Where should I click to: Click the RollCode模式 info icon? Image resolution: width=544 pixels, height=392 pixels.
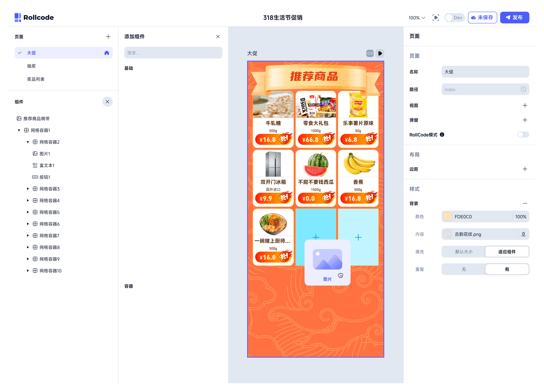click(x=442, y=135)
